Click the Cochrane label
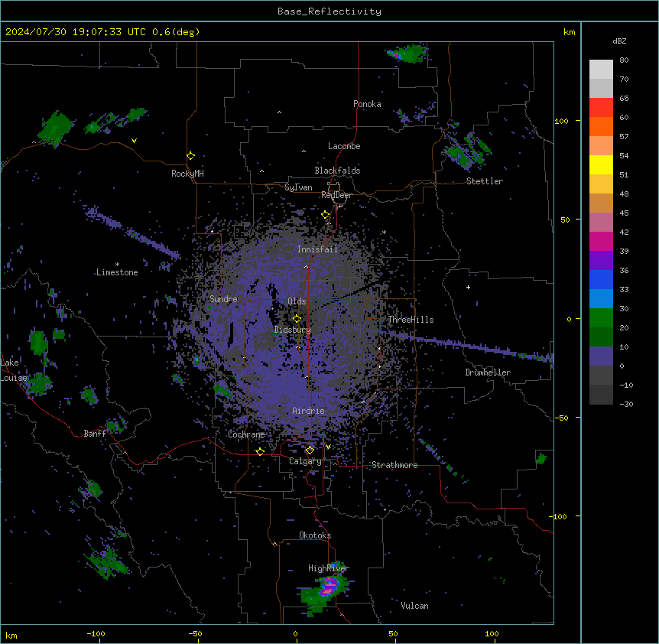 (x=246, y=434)
